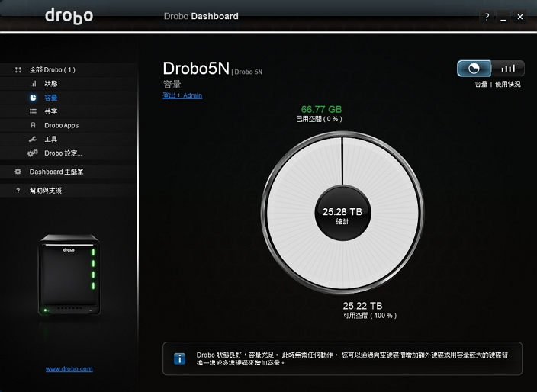Click the blue info icon in status message
The height and width of the screenshot is (392, 537).
(x=179, y=358)
